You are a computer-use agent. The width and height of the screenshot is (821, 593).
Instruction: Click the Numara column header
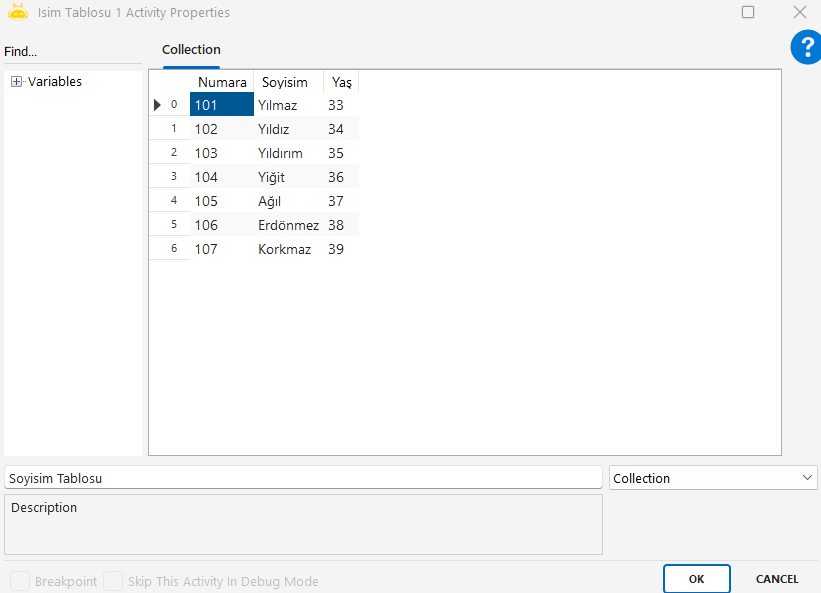click(221, 82)
